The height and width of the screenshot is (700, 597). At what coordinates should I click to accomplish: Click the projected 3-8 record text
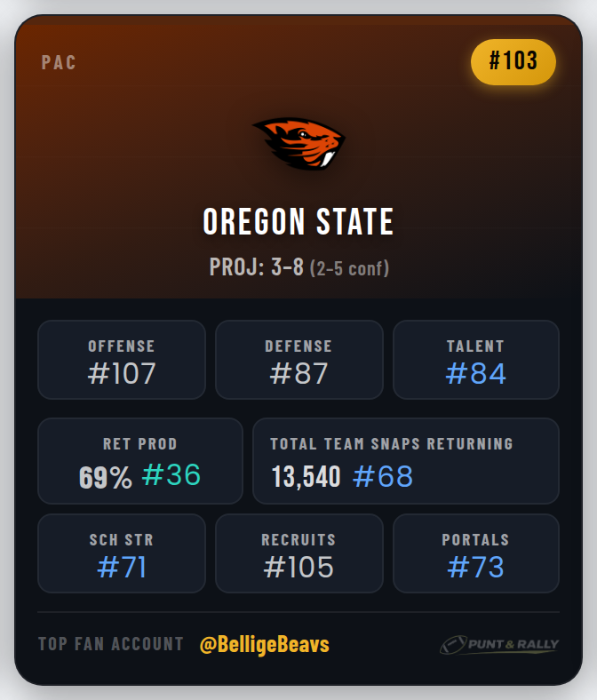pyautogui.click(x=257, y=267)
